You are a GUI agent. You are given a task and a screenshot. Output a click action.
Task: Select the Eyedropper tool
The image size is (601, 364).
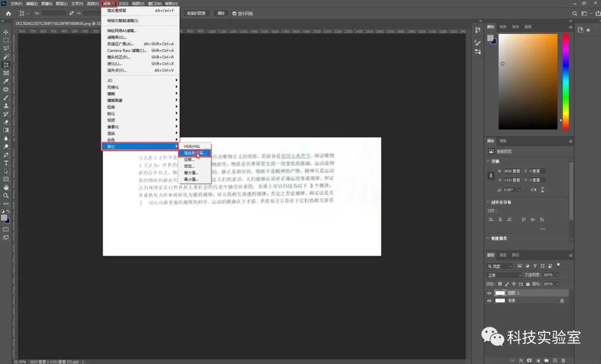point(6,81)
